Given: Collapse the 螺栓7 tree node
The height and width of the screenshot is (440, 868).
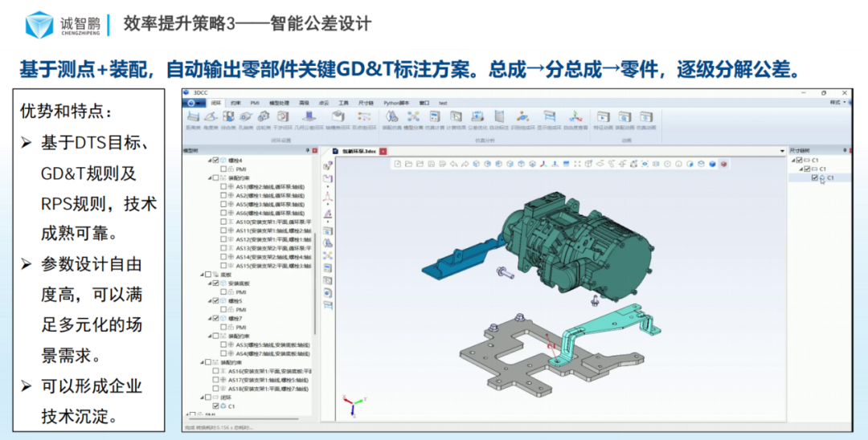Looking at the screenshot, I should tap(210, 319).
